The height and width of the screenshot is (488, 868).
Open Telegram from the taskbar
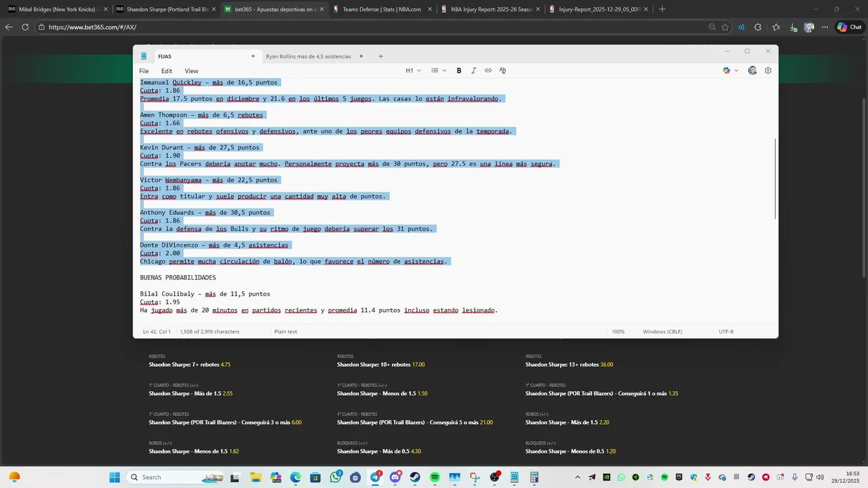[x=376, y=477]
